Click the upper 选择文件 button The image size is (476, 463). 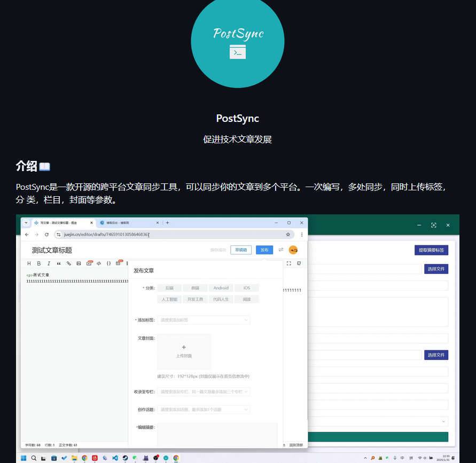pyautogui.click(x=436, y=269)
